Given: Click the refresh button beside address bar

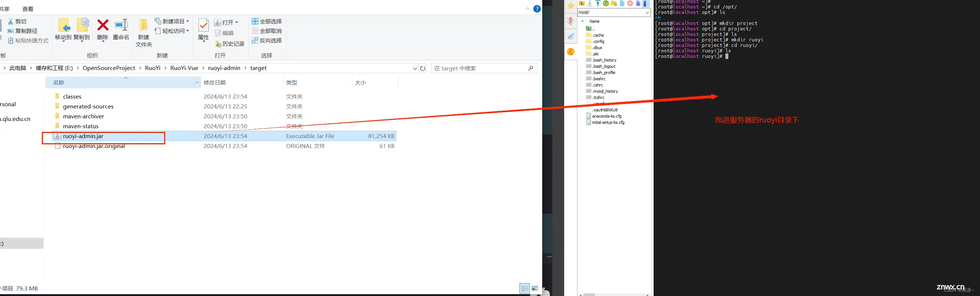Looking at the screenshot, I should (x=423, y=69).
